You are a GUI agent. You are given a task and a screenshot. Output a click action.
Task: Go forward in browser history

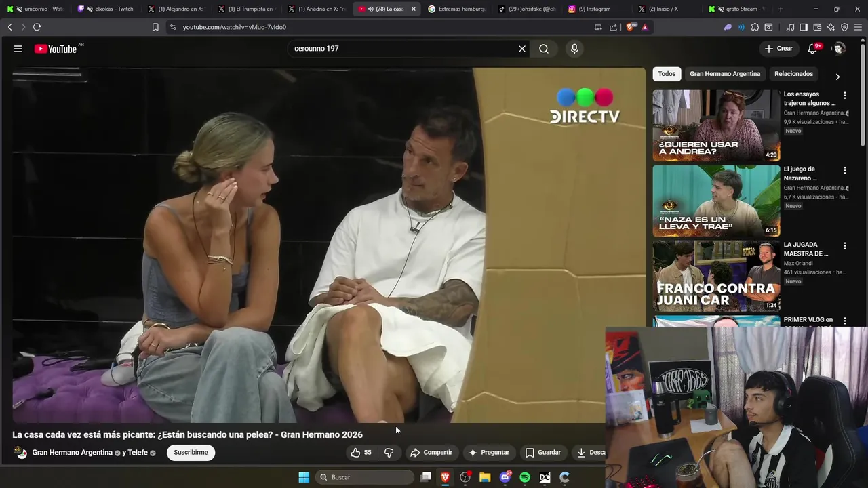coord(23,27)
